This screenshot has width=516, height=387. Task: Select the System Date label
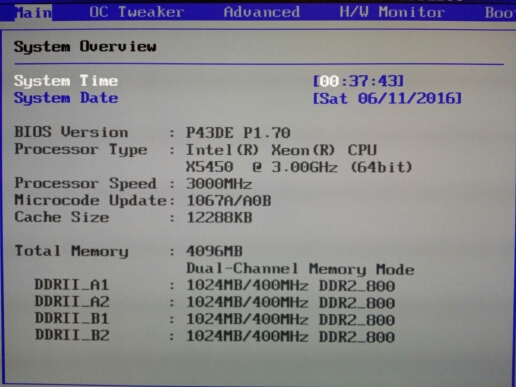(x=66, y=98)
